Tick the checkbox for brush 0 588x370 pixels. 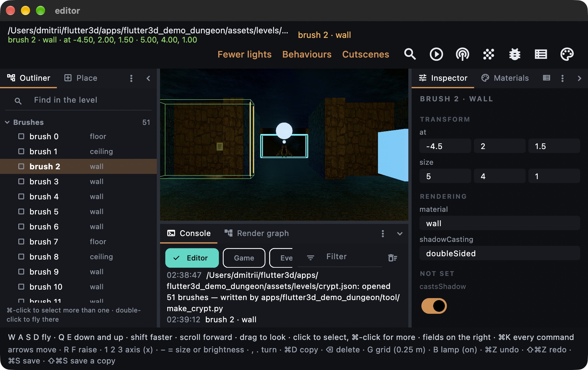coord(21,136)
